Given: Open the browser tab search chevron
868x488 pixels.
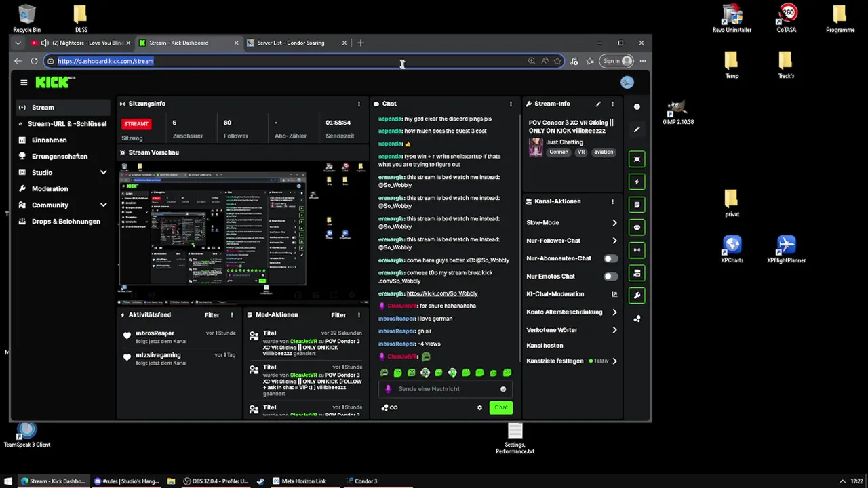Looking at the screenshot, I should 18,43.
